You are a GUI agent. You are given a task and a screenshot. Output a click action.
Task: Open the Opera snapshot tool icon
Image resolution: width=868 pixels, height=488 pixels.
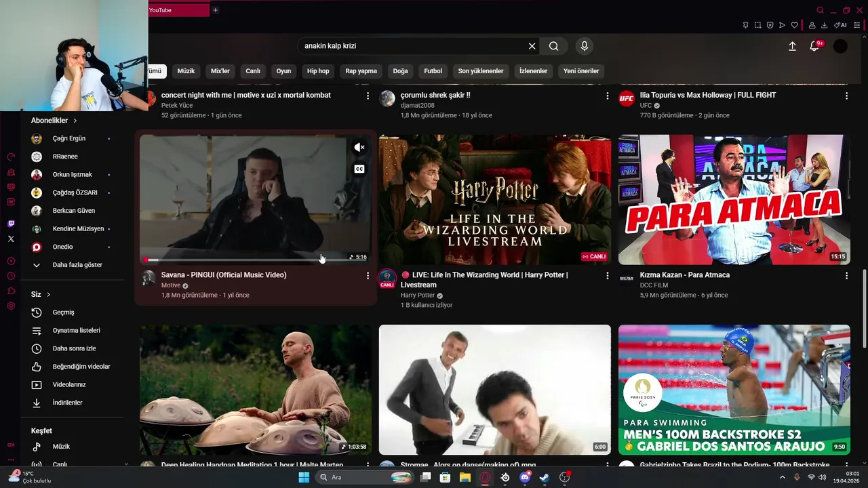(757, 25)
